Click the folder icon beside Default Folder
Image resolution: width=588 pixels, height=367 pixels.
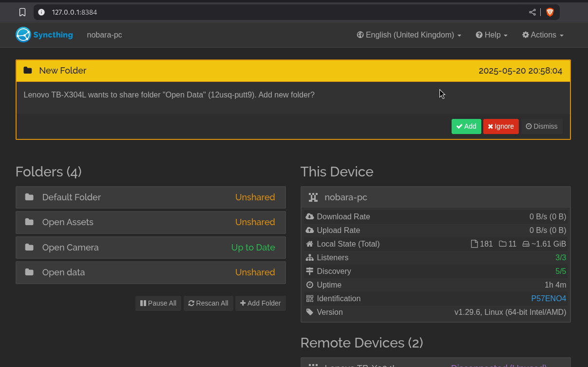pyautogui.click(x=29, y=197)
